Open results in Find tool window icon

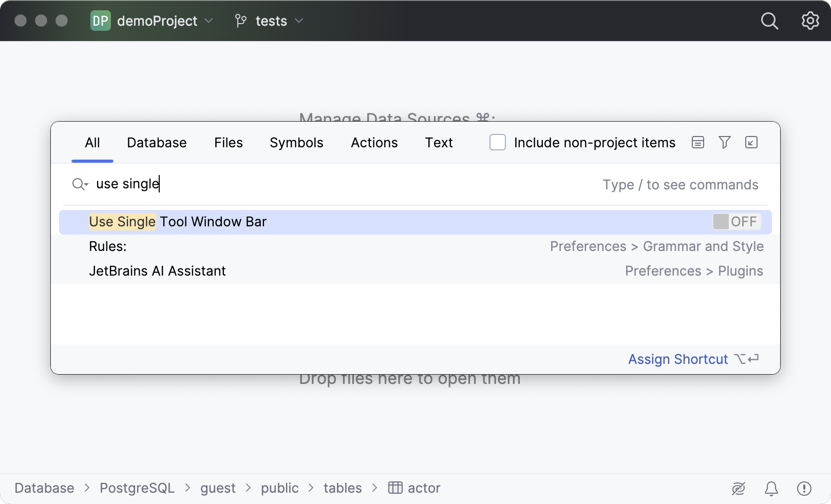click(751, 143)
